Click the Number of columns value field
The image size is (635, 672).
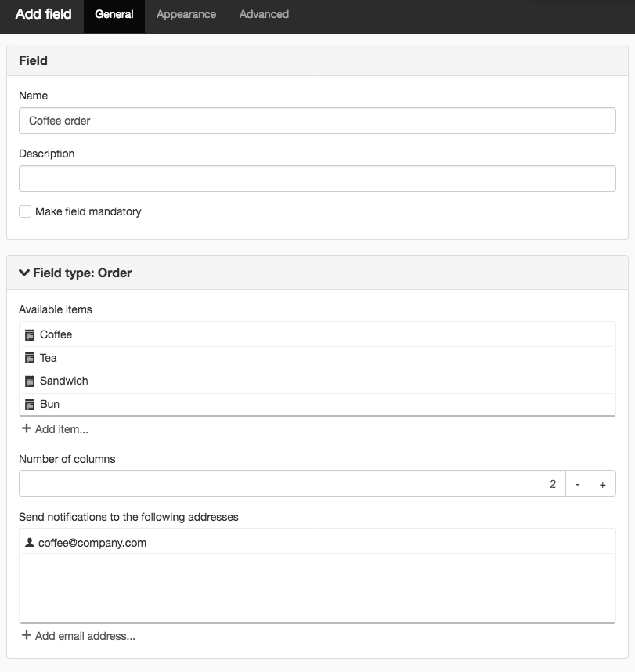[x=292, y=483]
